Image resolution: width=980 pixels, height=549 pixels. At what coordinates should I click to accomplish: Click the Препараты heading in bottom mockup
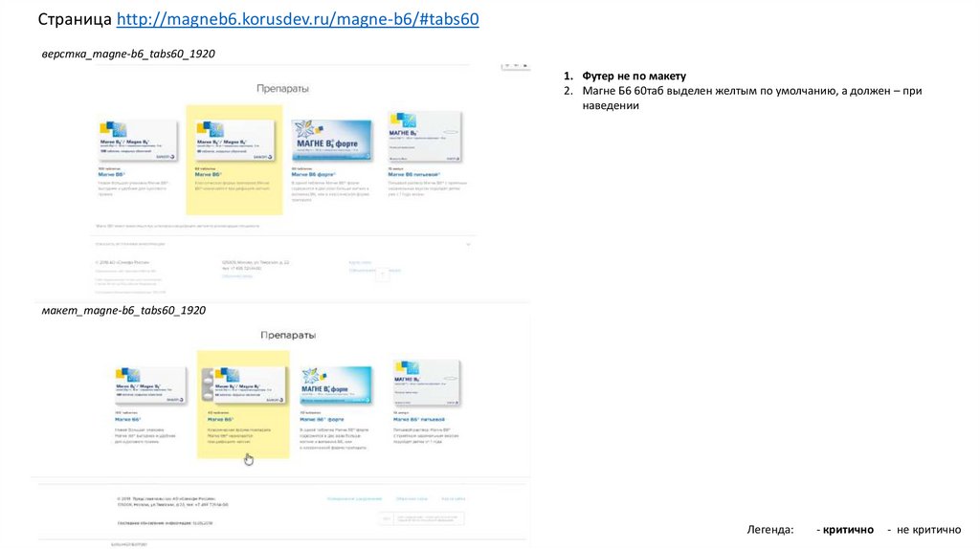tap(287, 336)
